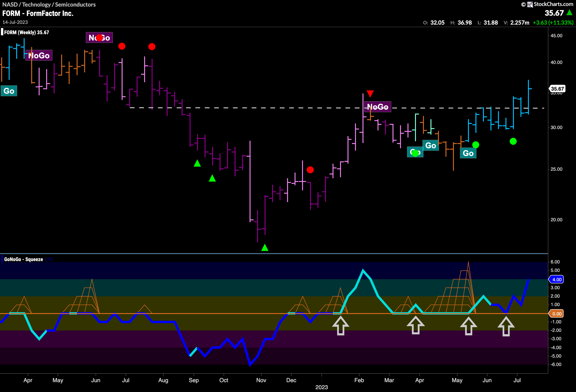The height and width of the screenshot is (392, 576).
Task: Click the open value 32.05
Action: pyautogui.click(x=438, y=22)
